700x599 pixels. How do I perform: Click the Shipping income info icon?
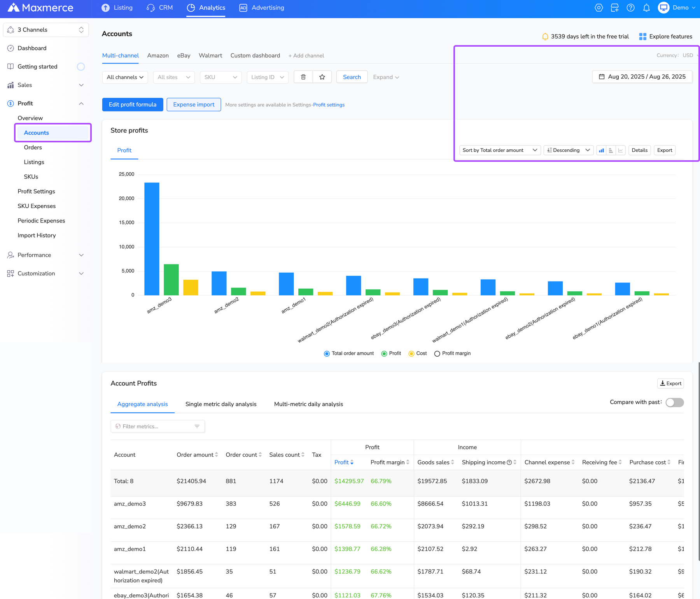(x=509, y=462)
